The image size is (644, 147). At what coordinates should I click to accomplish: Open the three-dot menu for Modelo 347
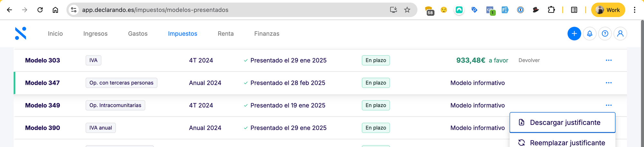coord(609,83)
